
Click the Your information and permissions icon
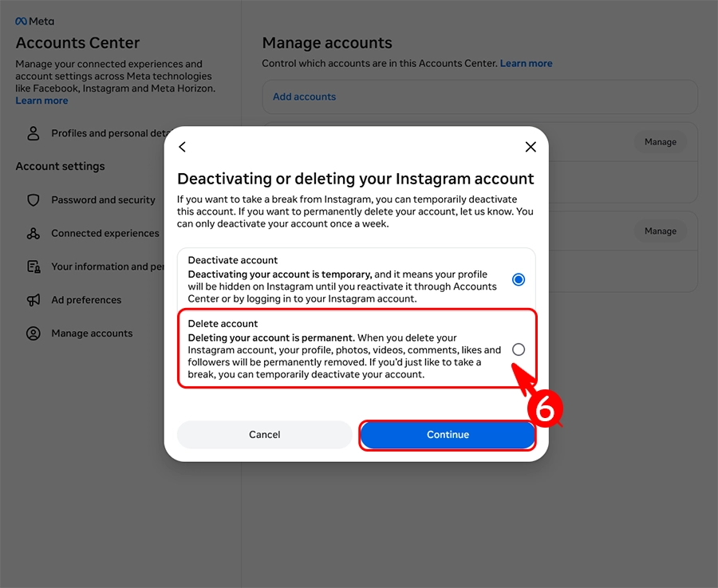pos(34,266)
